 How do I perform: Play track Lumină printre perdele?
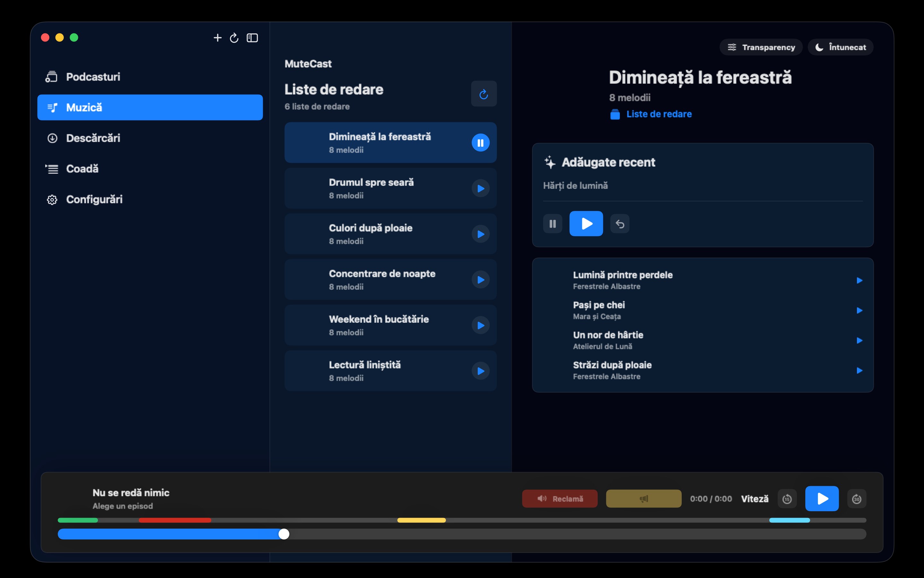(859, 280)
